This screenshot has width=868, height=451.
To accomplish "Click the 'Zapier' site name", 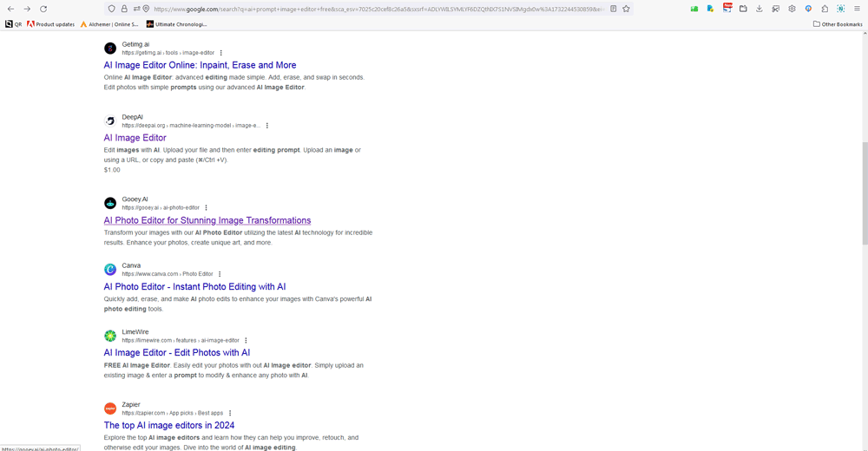I will click(x=131, y=404).
